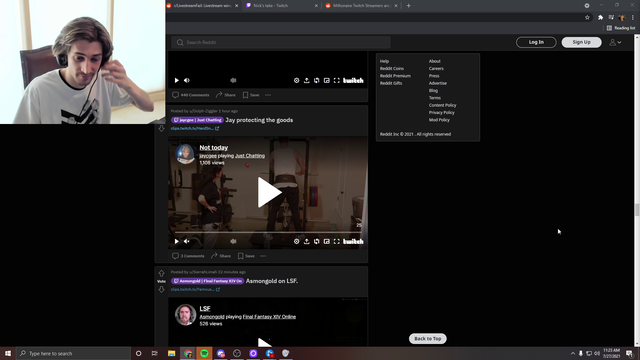This screenshot has width=640, height=360.
Task: Save the top post
Action: tap(251, 95)
